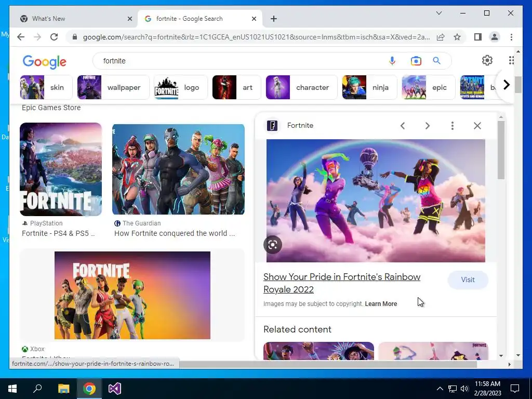Reload the current page
The height and width of the screenshot is (399, 532).
pos(54,37)
